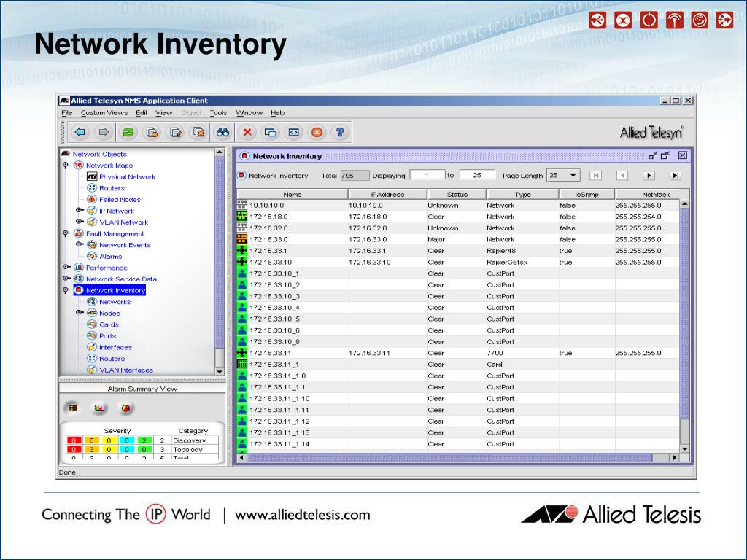Click the green Refresh toolbar icon
The width and height of the screenshot is (747, 560).
pyautogui.click(x=128, y=132)
